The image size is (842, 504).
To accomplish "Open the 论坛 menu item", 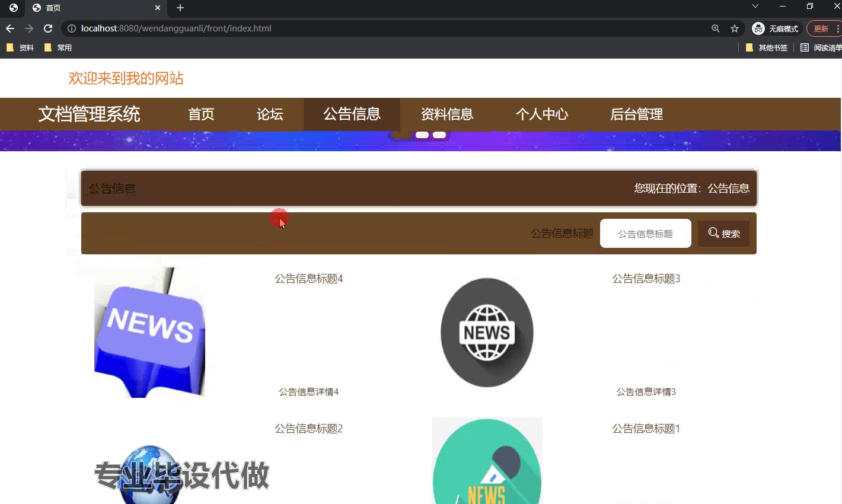I will coord(270,114).
